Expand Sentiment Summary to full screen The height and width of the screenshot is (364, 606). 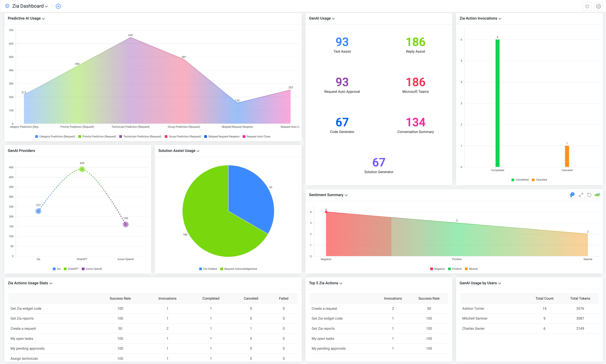[x=581, y=195]
